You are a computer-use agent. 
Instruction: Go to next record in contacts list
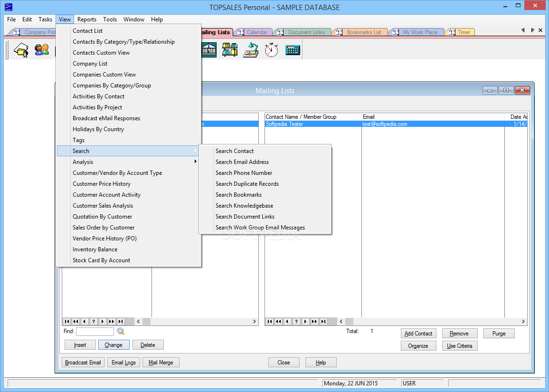click(306, 321)
